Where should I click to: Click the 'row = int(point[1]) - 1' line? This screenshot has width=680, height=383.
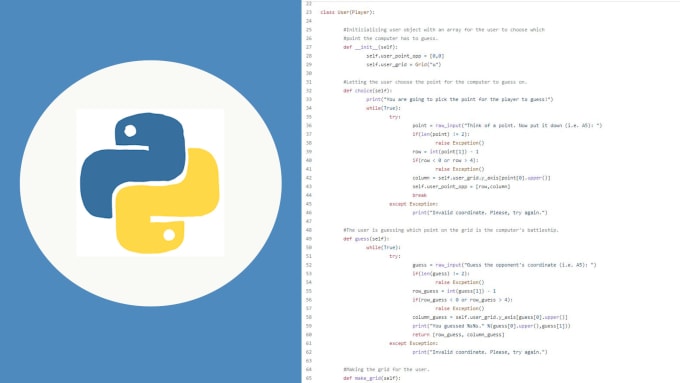(445, 151)
